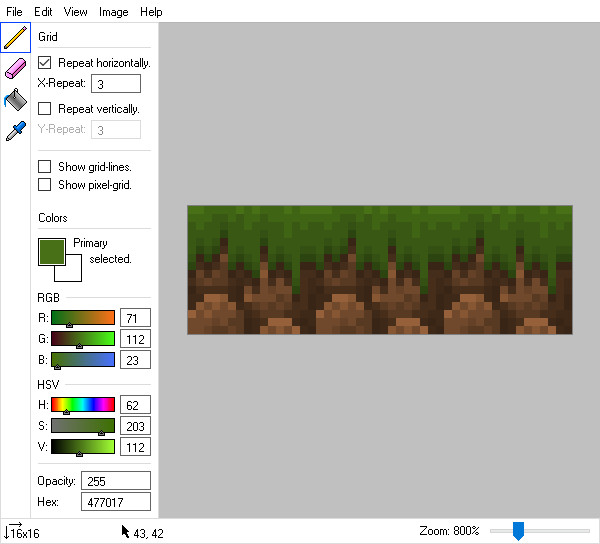Select the white secondary color swatch

click(73, 273)
